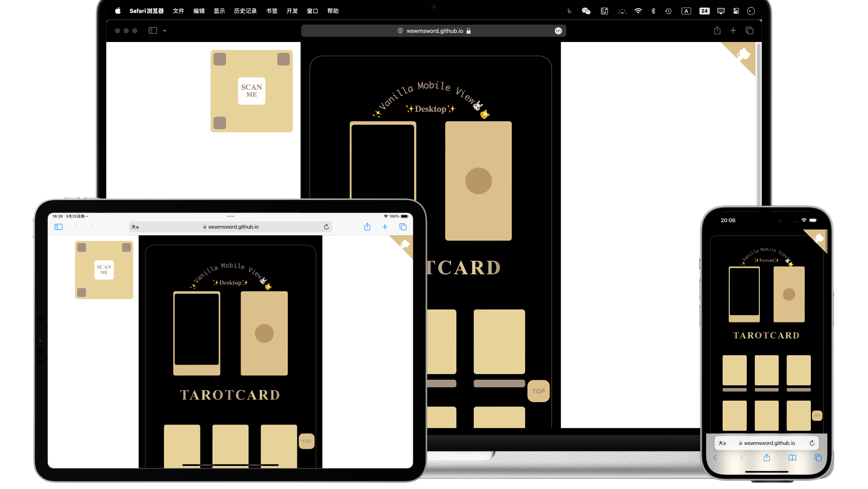Open the 编辑 menu

tap(199, 11)
